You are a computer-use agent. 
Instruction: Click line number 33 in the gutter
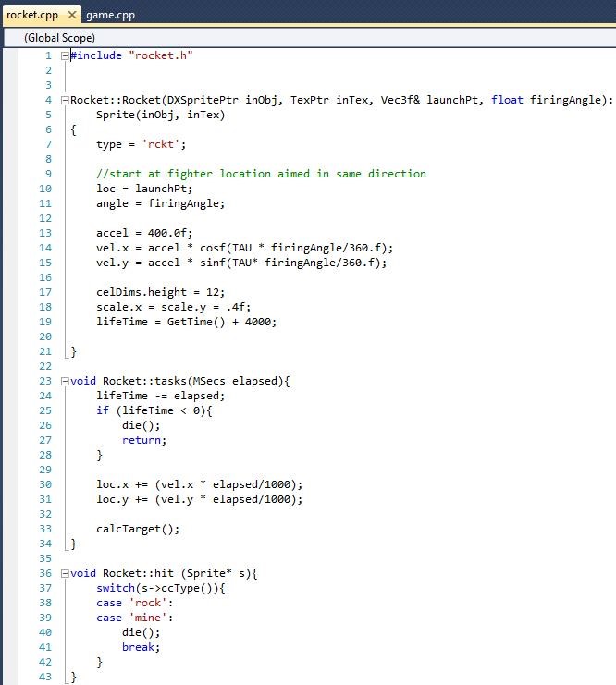tap(46, 529)
